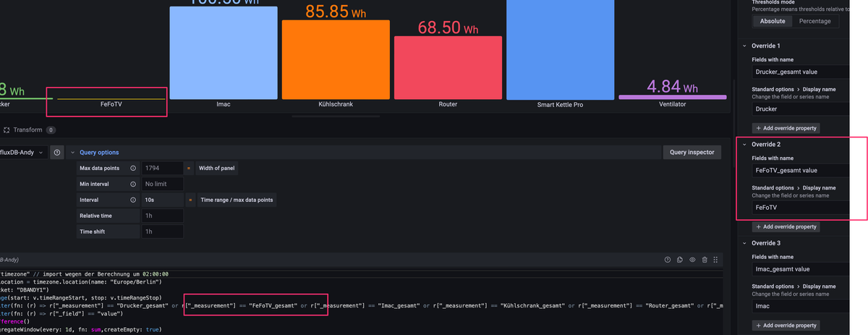
Task: Click the blue Imac bar
Action: point(224,53)
